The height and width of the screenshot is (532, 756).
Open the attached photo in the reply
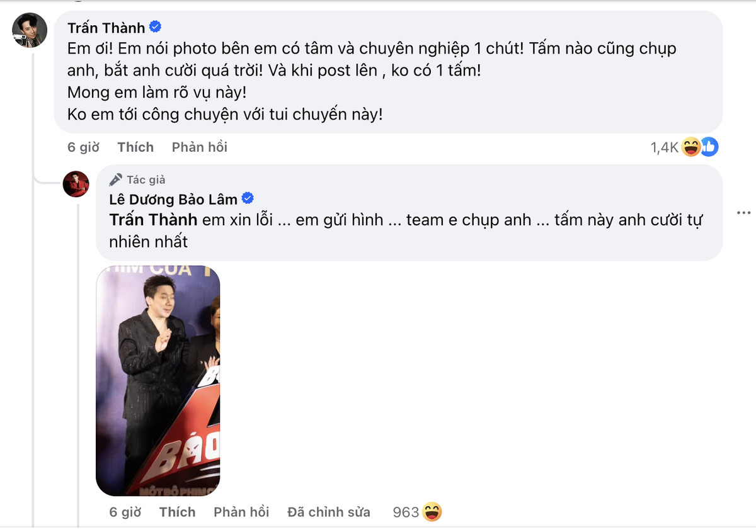pyautogui.click(x=157, y=380)
